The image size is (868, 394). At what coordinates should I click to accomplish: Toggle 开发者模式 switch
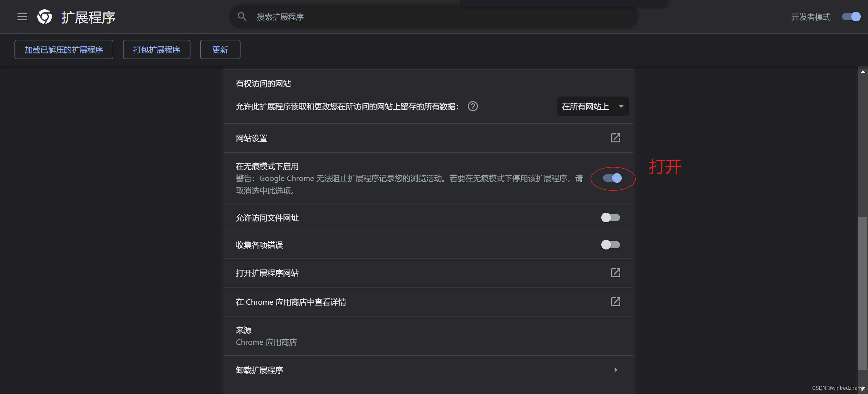[x=851, y=17]
